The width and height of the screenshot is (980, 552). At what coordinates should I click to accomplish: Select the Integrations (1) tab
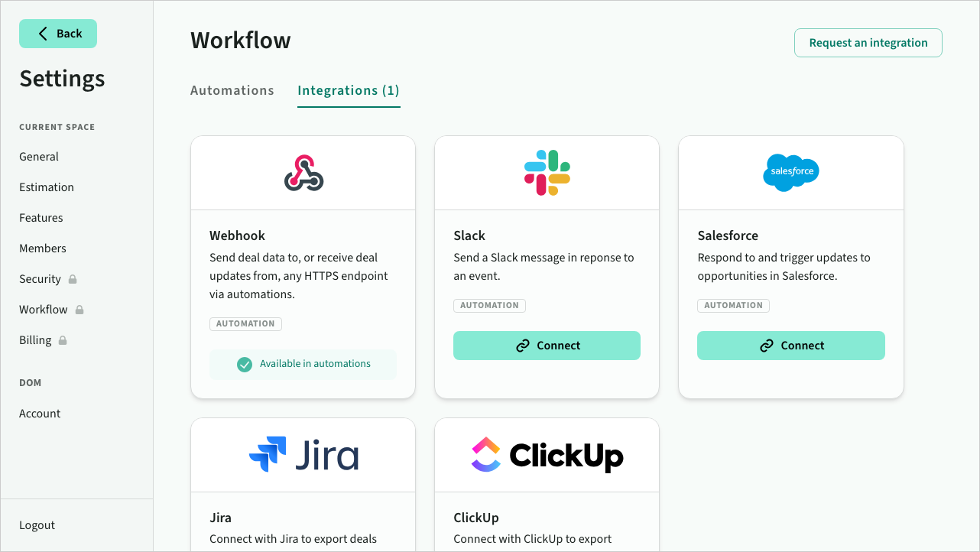click(349, 90)
